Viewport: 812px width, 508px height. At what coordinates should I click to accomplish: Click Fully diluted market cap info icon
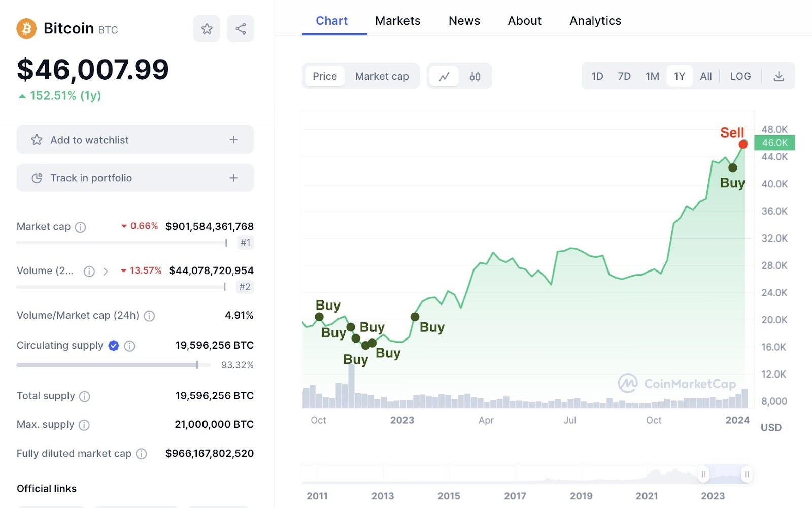[x=142, y=454]
